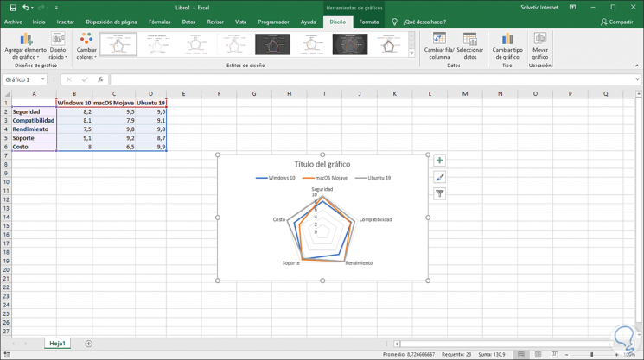Viewport: 644px width, 360px height.
Task: Expand the Name Box dropdown
Action: point(42,79)
